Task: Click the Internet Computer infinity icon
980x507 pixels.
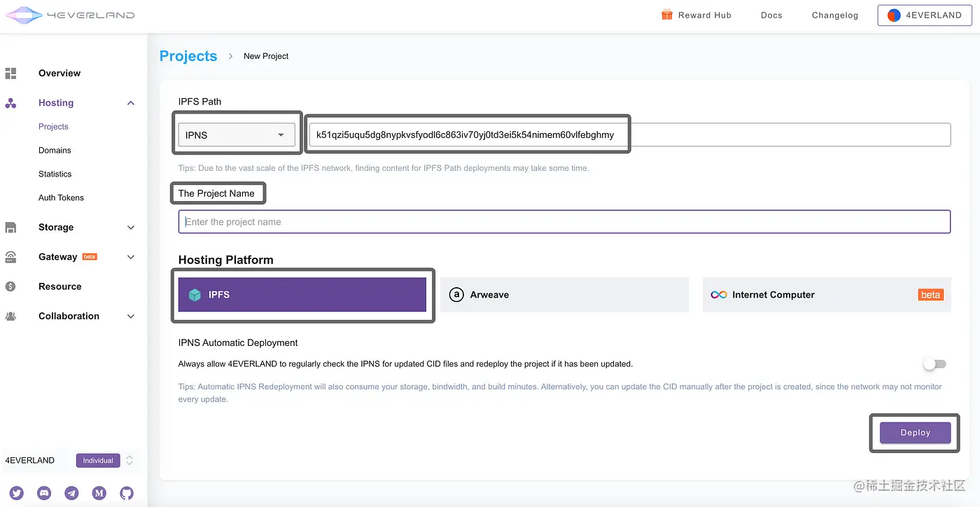Action: coord(719,295)
